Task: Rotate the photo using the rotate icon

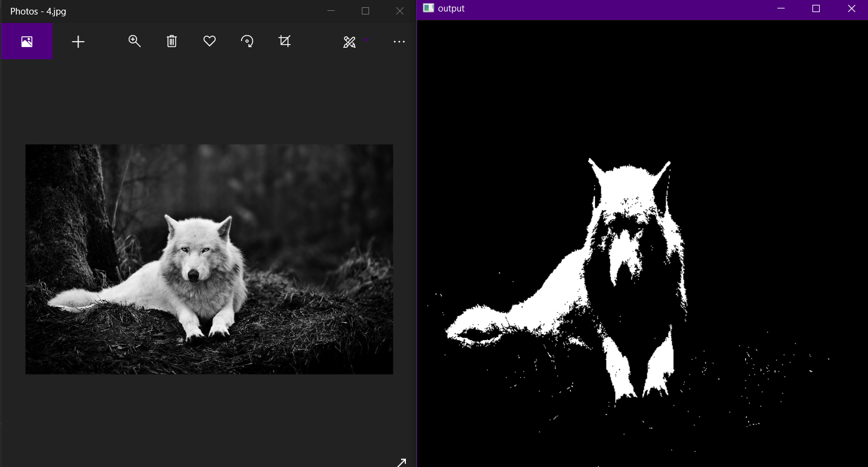Action: pos(246,41)
